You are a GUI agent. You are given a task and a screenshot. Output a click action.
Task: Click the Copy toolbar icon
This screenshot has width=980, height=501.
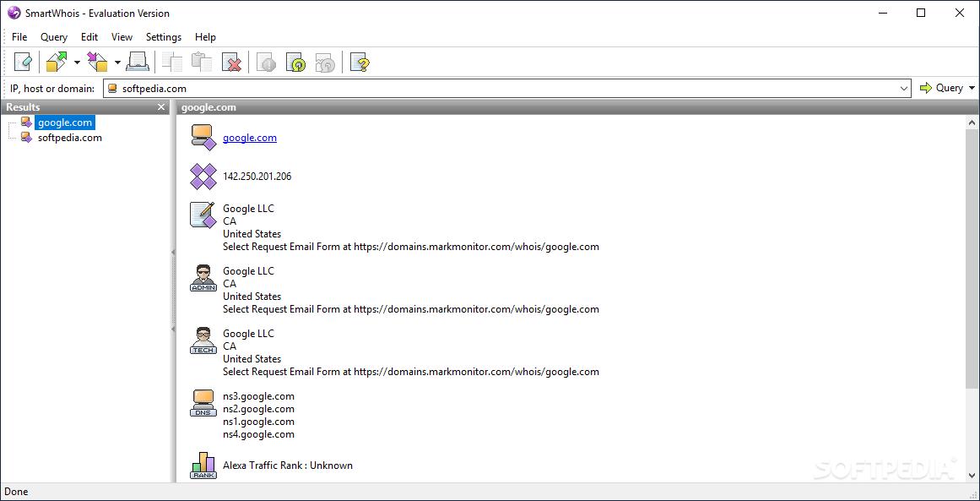click(x=172, y=62)
